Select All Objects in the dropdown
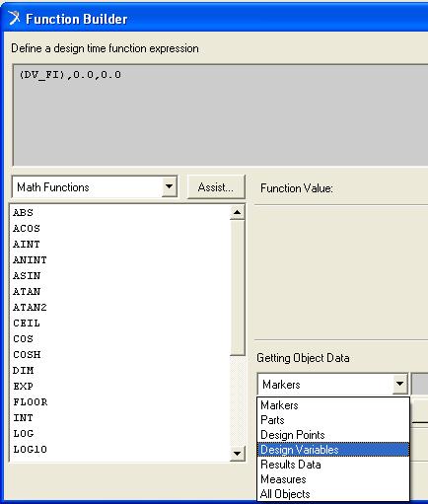 pos(333,494)
